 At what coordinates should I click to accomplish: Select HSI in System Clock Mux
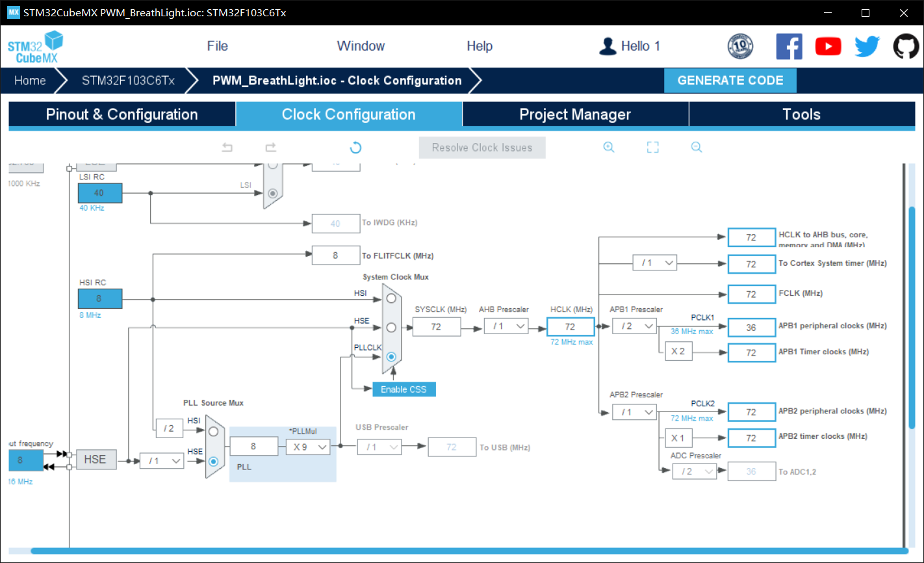tap(391, 298)
